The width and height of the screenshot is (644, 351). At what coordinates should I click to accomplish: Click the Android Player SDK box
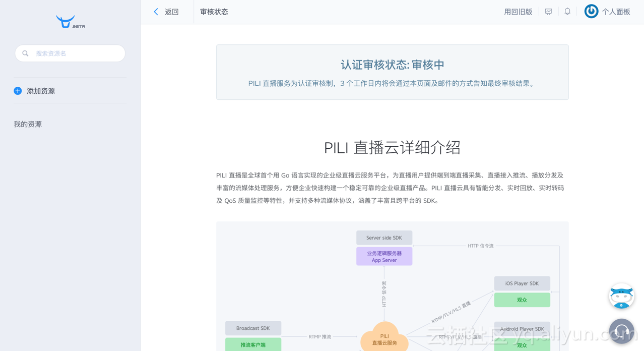[x=522, y=329]
